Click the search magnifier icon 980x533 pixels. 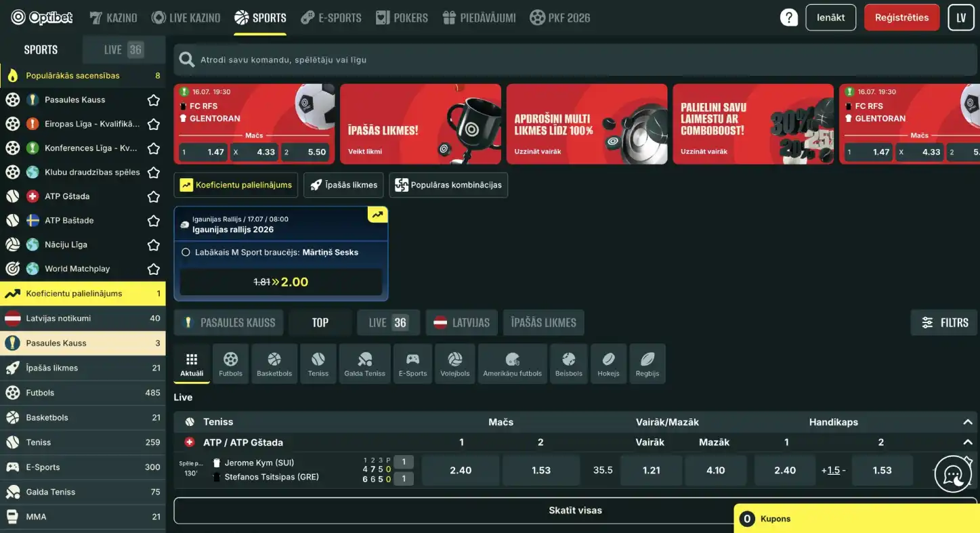click(187, 60)
